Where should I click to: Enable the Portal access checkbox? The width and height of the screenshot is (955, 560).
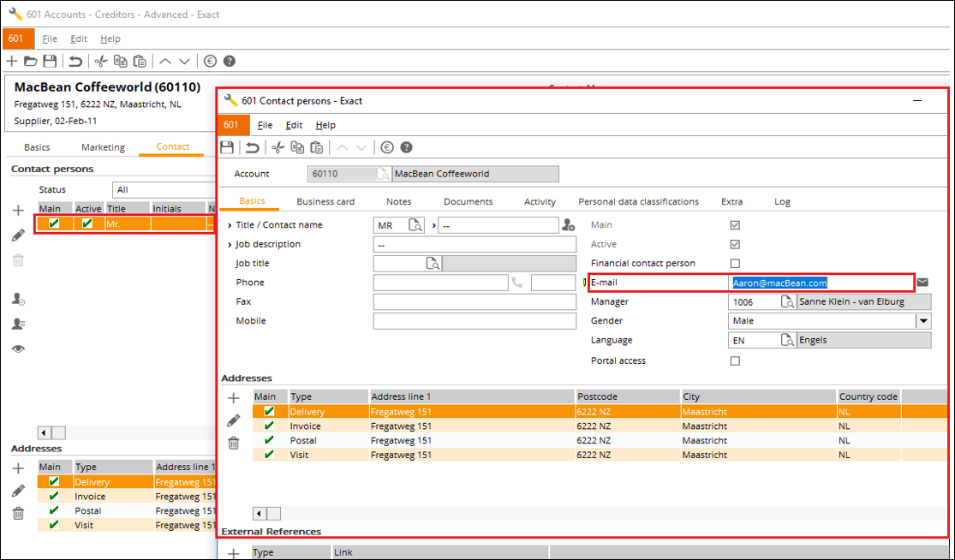pos(735,361)
